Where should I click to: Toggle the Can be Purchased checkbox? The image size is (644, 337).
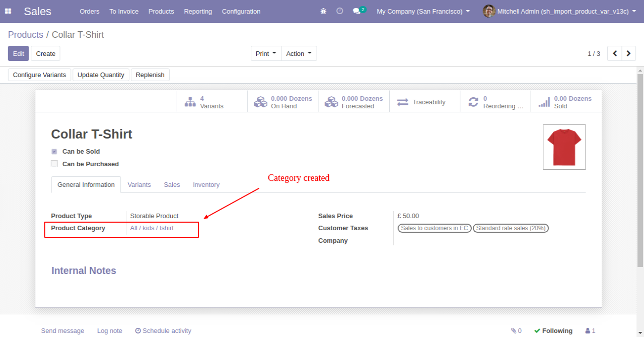pyautogui.click(x=54, y=164)
